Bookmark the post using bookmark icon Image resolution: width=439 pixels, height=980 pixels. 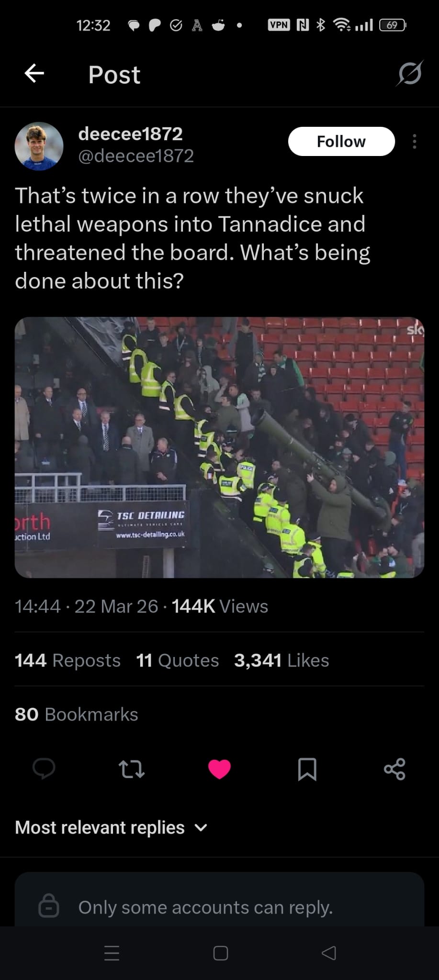coord(307,769)
